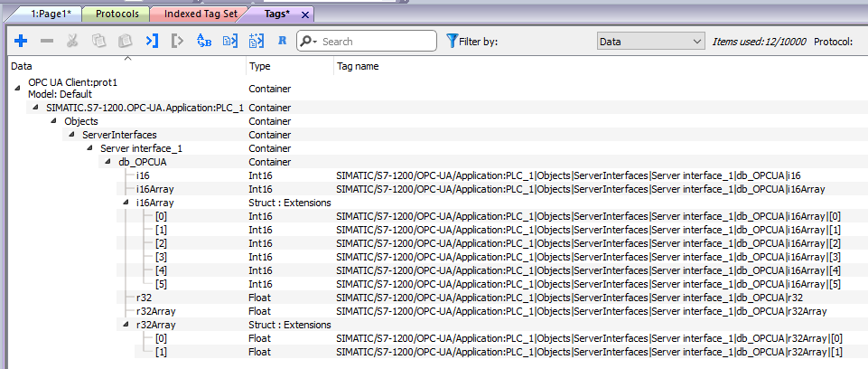Viewport: 868px width, 369px height.
Task: Click tag name ending db_OPCUA|r32
Action: point(570,298)
